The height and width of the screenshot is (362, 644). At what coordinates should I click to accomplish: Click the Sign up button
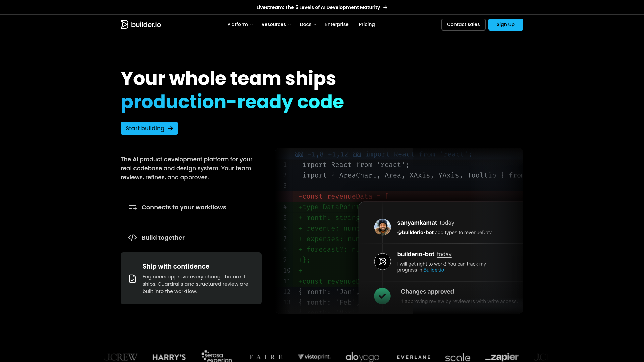[x=505, y=24]
